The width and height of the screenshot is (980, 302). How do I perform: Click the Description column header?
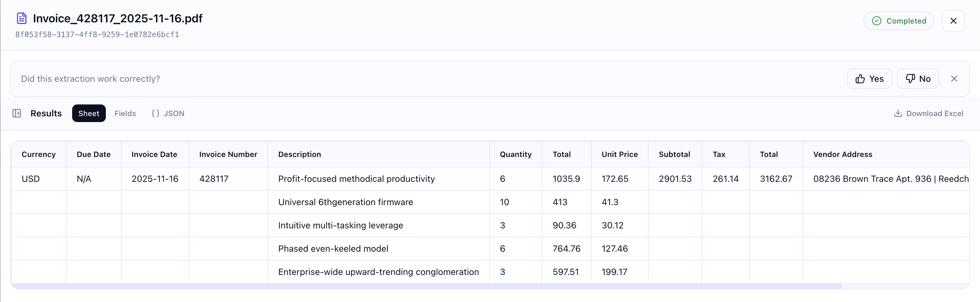(378, 154)
